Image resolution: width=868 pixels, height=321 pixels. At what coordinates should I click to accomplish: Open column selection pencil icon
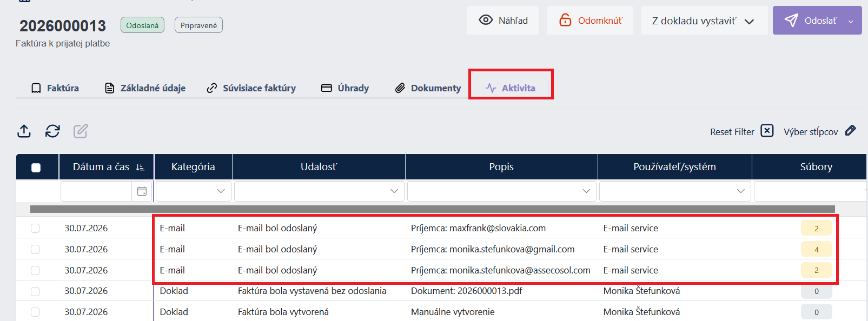pyautogui.click(x=850, y=131)
